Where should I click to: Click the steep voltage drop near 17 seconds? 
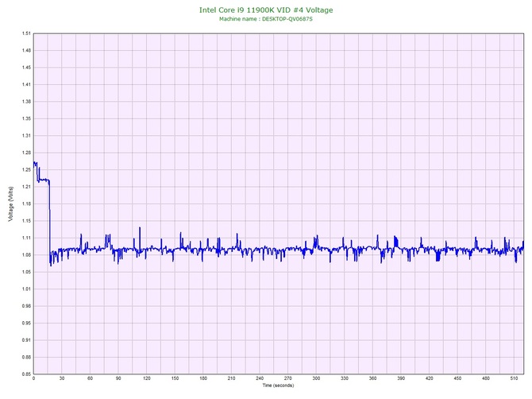(50, 221)
